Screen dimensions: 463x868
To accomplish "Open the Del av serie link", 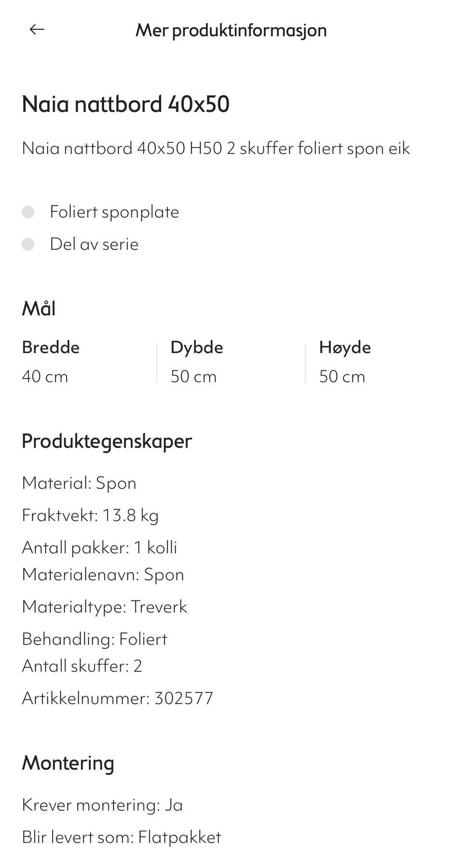I will [95, 244].
